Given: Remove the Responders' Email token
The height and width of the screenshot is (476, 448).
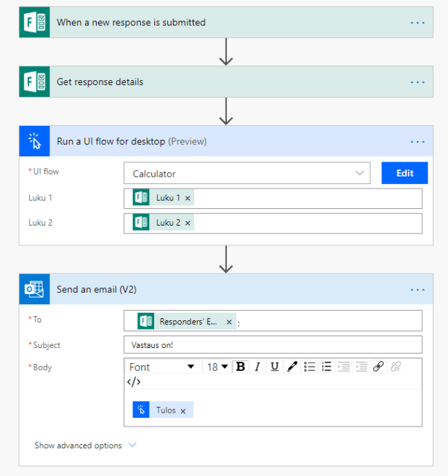Looking at the screenshot, I should coord(229,322).
